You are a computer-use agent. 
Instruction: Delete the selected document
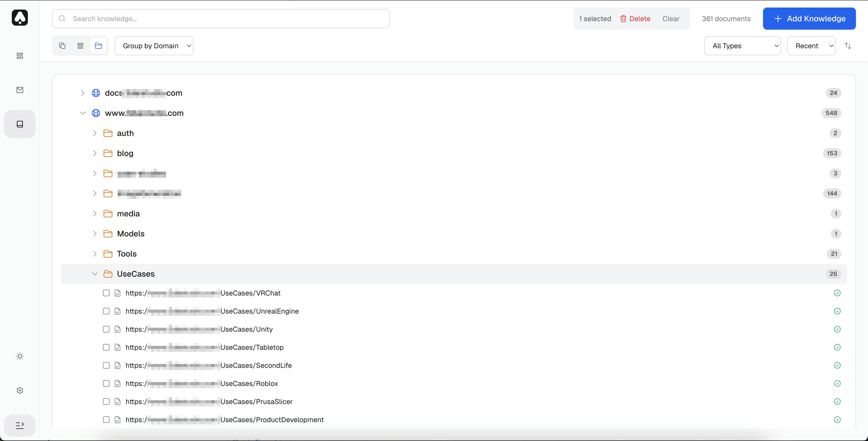tap(635, 19)
